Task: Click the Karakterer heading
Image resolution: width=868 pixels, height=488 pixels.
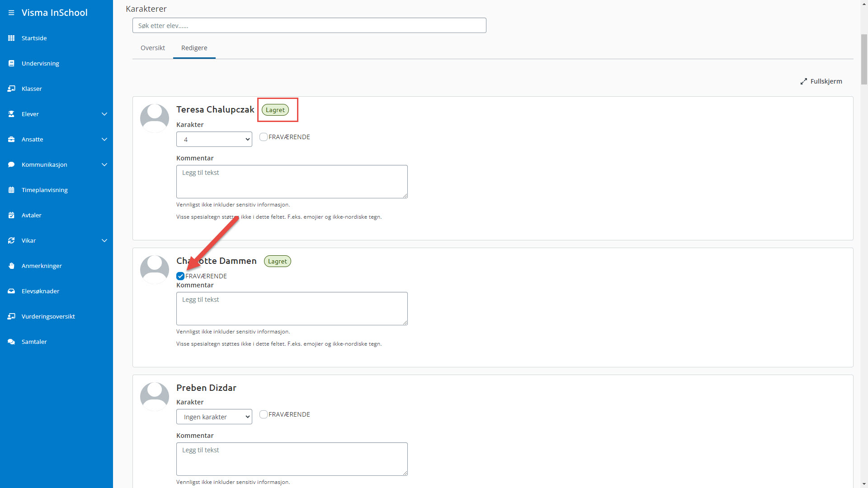Action: [x=146, y=9]
